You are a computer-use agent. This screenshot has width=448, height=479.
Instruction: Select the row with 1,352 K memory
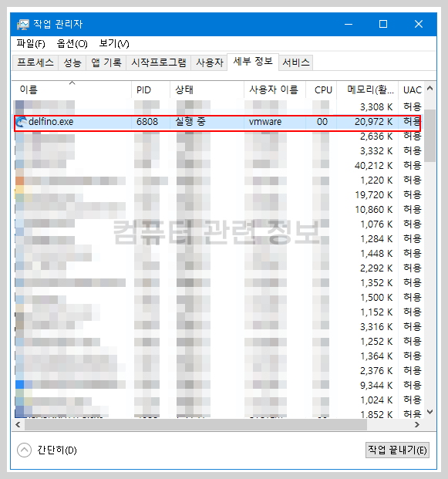[x=217, y=283]
